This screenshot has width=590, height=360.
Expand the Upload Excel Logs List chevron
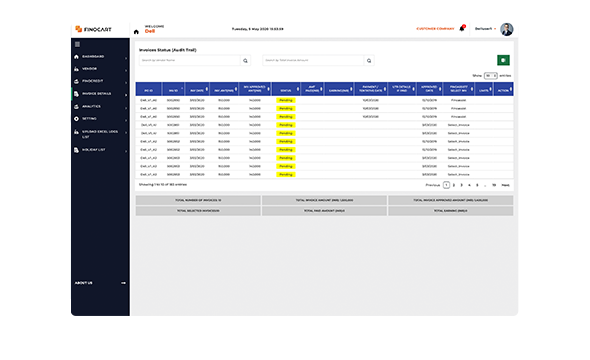[126, 132]
